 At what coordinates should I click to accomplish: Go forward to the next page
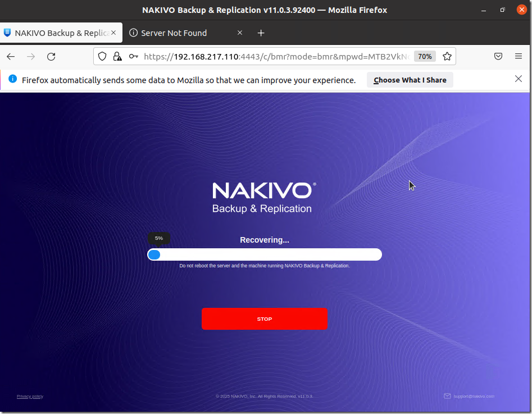coord(31,56)
